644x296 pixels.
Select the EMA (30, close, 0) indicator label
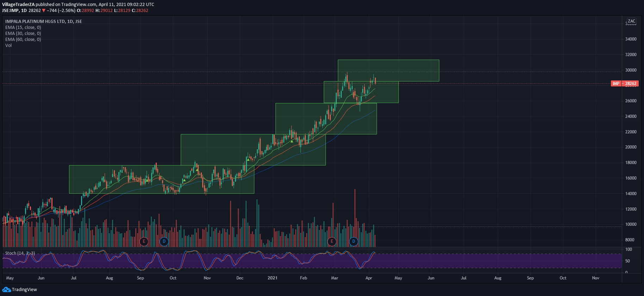point(23,34)
